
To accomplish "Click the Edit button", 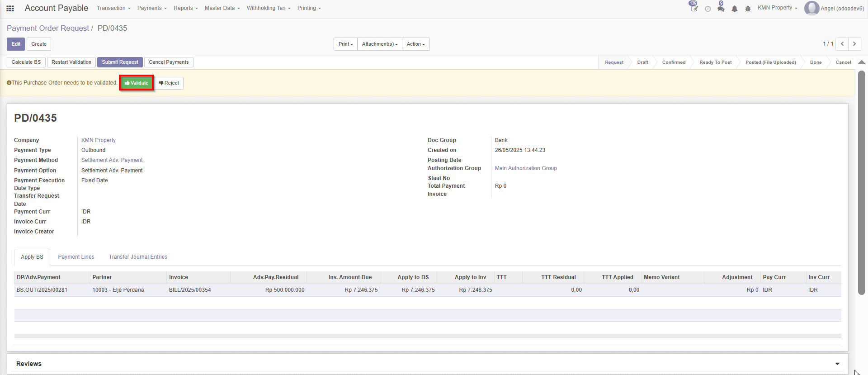I will (x=16, y=44).
